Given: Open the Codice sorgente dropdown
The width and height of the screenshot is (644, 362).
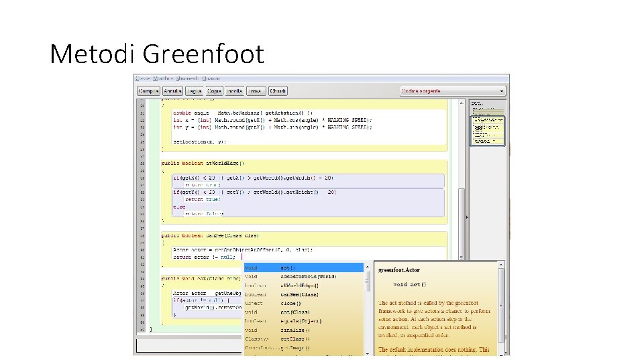Looking at the screenshot, I should (453, 91).
